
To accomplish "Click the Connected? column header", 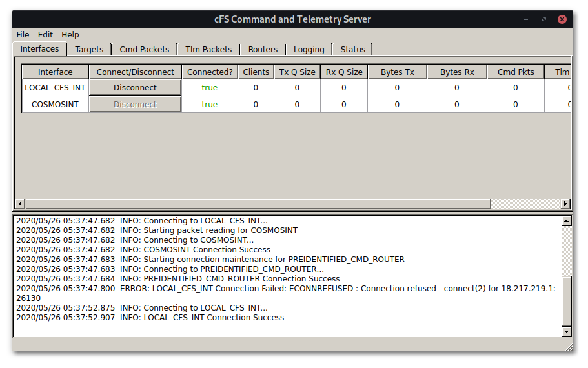I will click(210, 72).
